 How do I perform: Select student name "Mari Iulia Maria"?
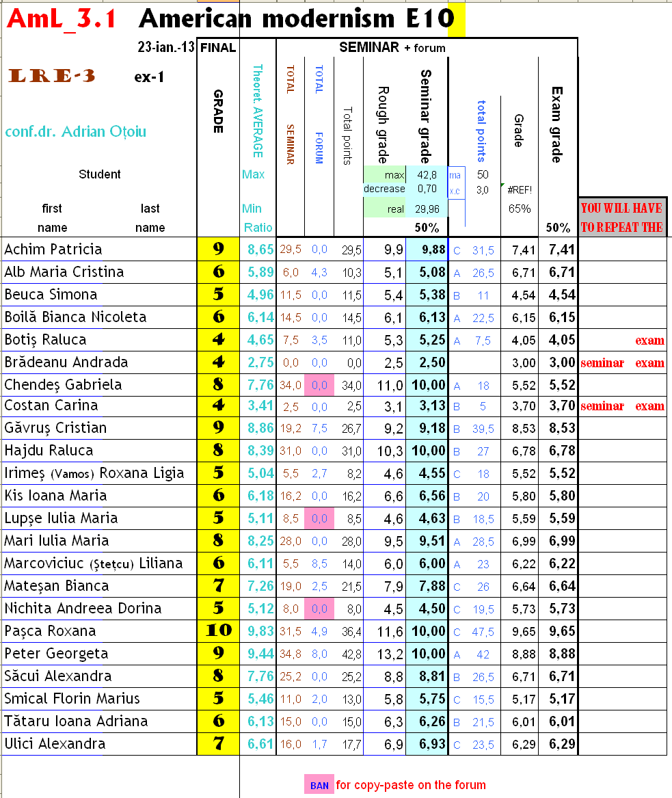pos(57,540)
